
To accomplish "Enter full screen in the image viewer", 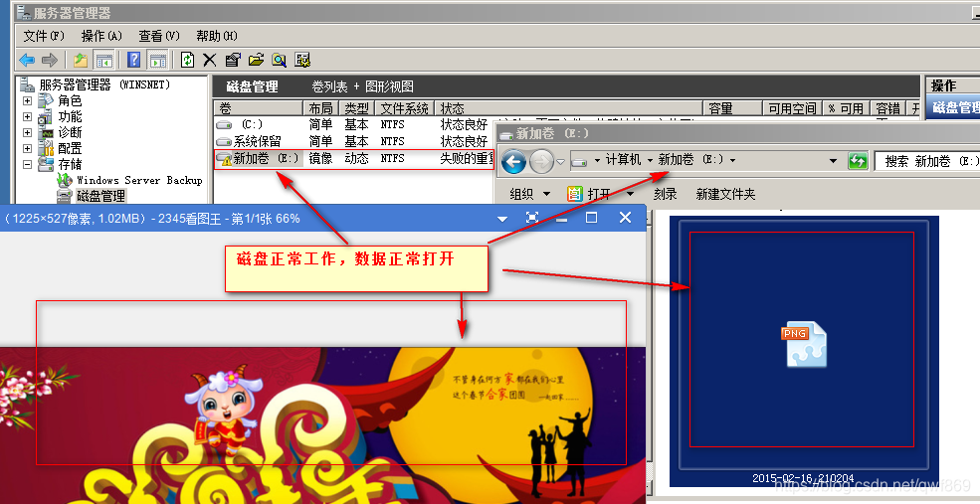I will (x=532, y=218).
